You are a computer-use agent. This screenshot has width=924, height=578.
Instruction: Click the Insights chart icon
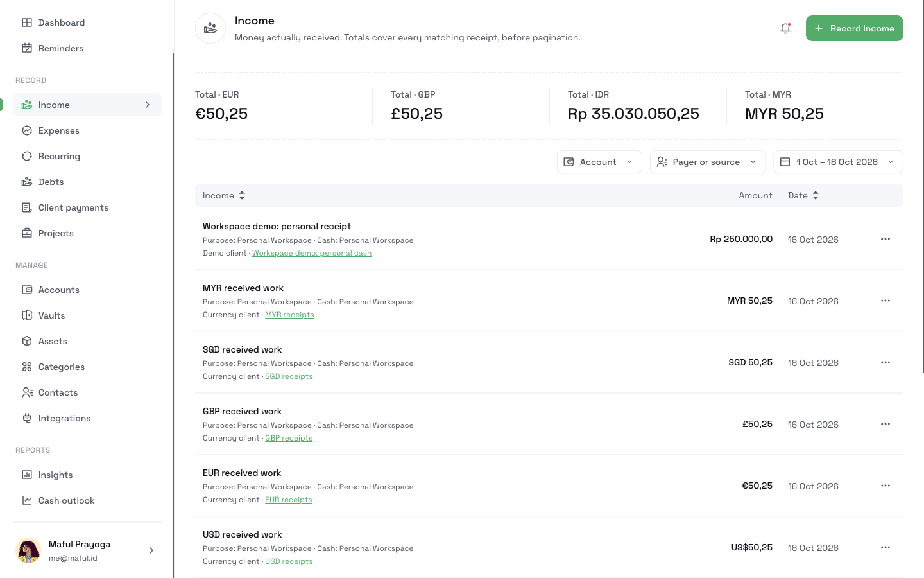tap(27, 475)
